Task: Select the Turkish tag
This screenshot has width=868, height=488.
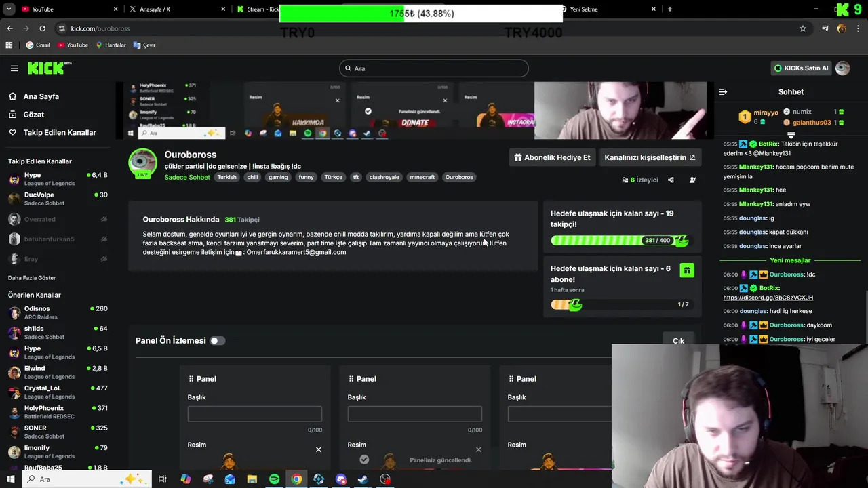Action: (226, 177)
